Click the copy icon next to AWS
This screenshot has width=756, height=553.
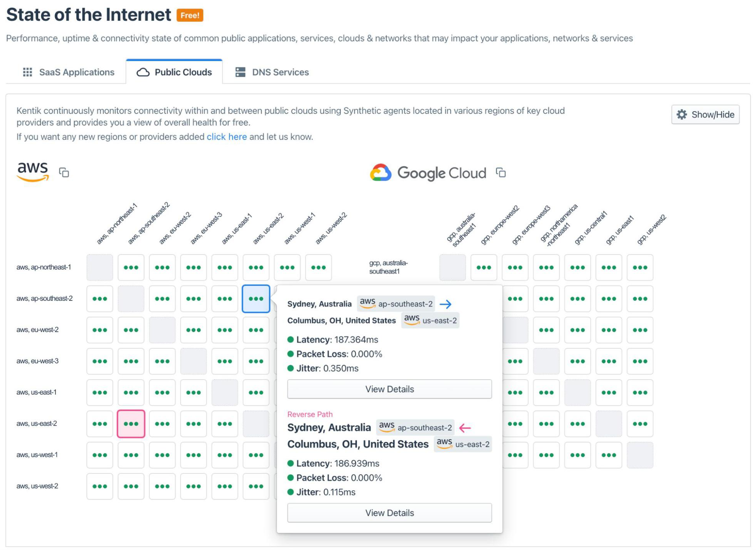pos(65,173)
